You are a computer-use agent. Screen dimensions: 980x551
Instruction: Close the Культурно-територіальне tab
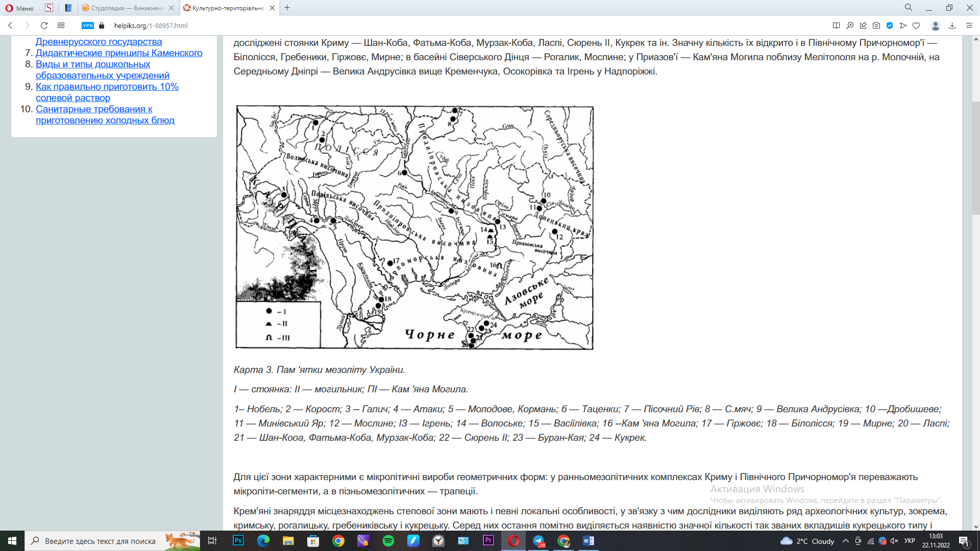pyautogui.click(x=272, y=8)
